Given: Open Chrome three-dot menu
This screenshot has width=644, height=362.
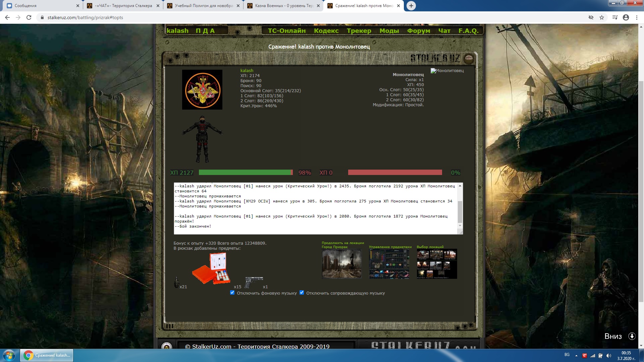Looking at the screenshot, I should point(637,17).
